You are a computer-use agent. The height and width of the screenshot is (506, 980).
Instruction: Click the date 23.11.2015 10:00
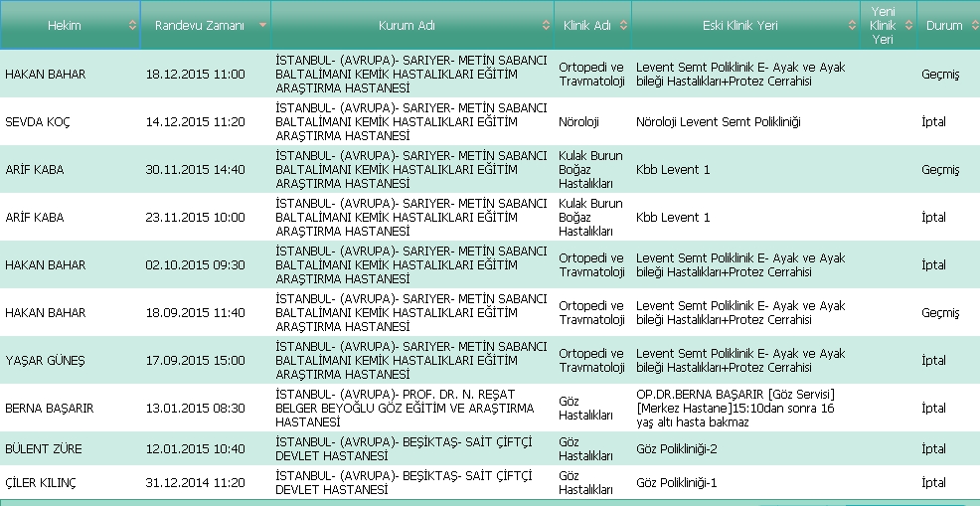(x=196, y=217)
